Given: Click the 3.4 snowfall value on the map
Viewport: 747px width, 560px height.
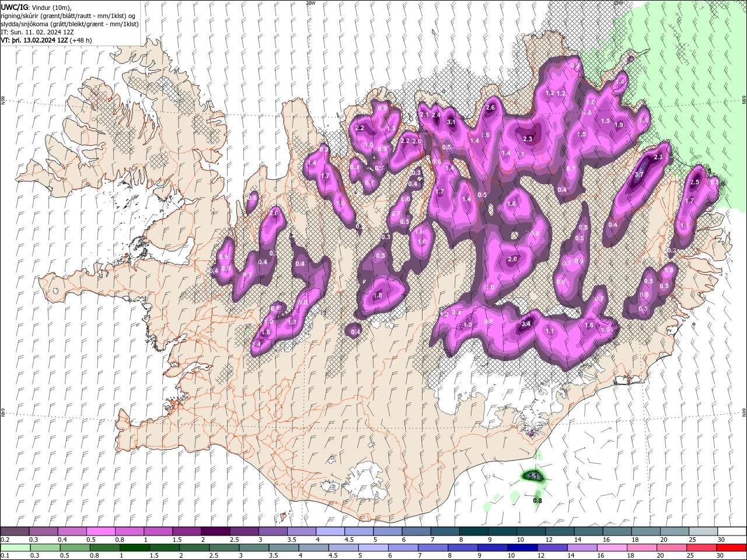Looking at the screenshot, I should pos(525,324).
